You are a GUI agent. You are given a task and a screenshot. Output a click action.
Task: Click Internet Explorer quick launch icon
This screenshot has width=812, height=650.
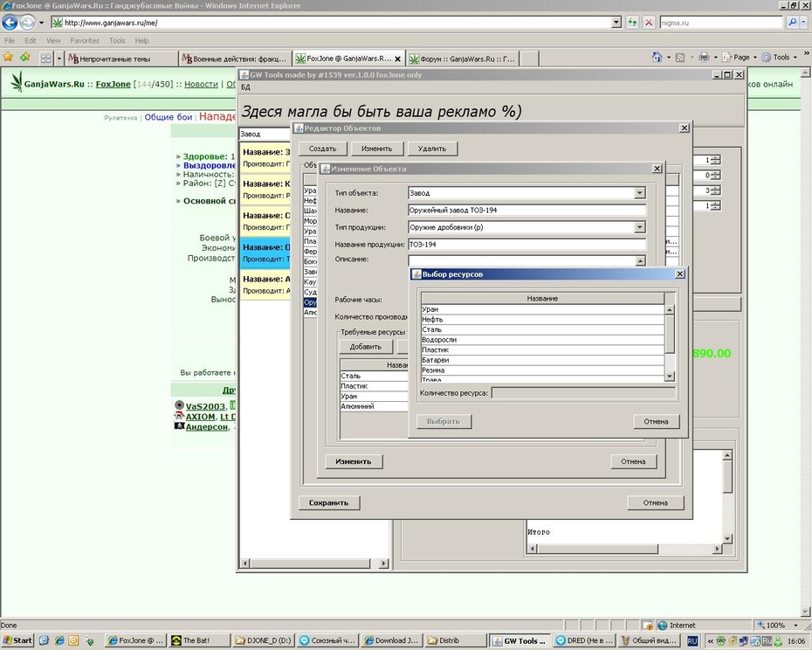[x=59, y=640]
